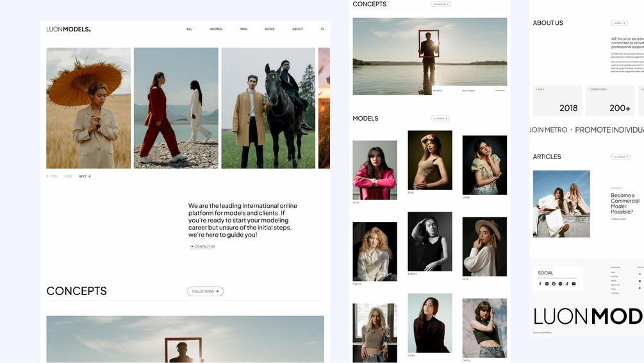
Task: Open the NEWS navigation menu item
Action: click(x=269, y=30)
